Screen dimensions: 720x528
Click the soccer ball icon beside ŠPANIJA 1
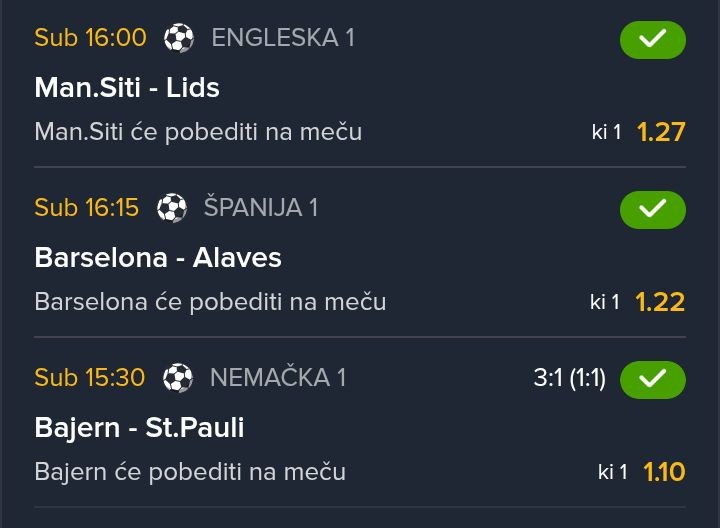pyautogui.click(x=172, y=208)
